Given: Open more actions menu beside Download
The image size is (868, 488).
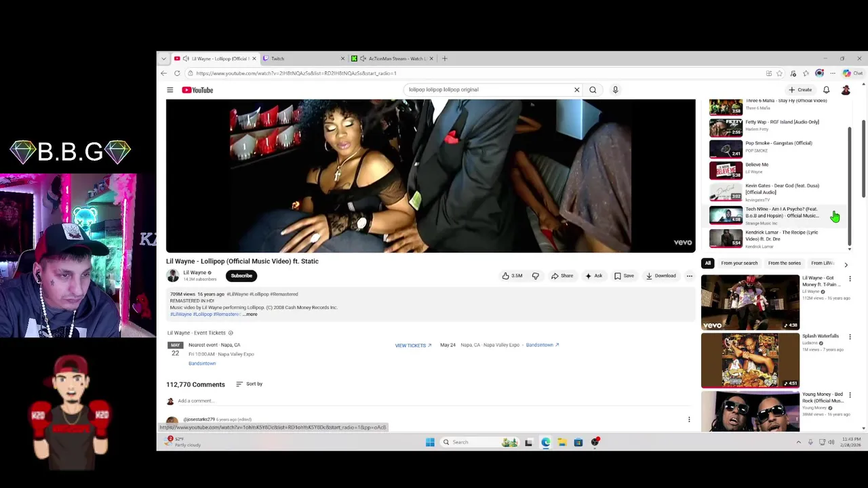Looking at the screenshot, I should click(690, 276).
